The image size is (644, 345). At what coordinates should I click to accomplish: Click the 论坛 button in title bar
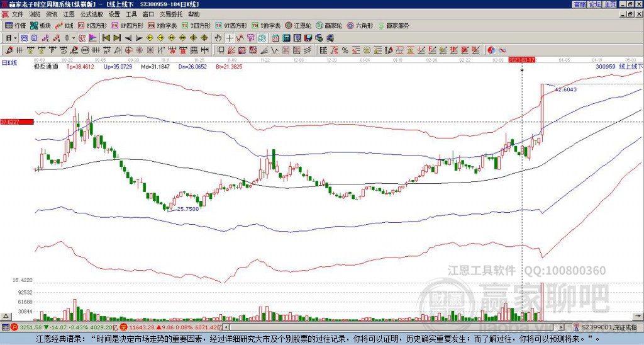click(x=595, y=4)
